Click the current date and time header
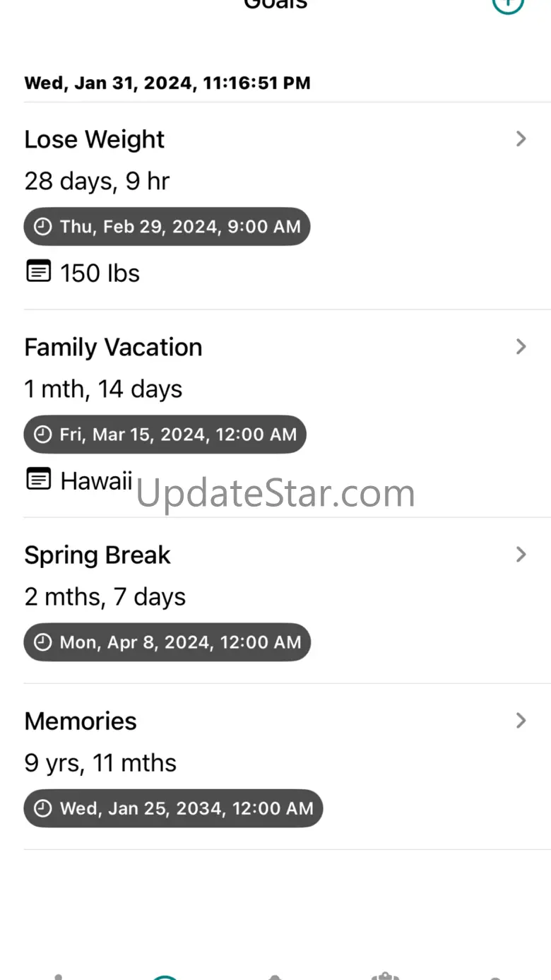The width and height of the screenshot is (551, 980). [x=167, y=83]
